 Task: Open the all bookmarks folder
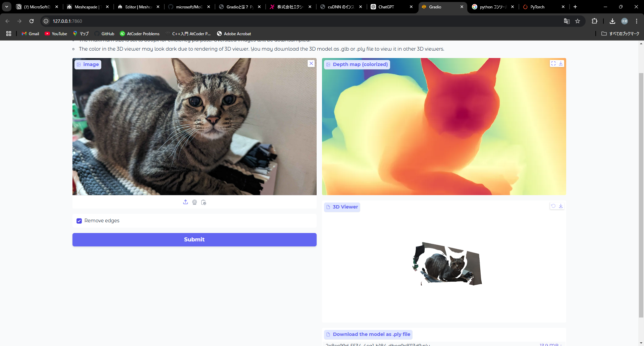pyautogui.click(x=620, y=34)
